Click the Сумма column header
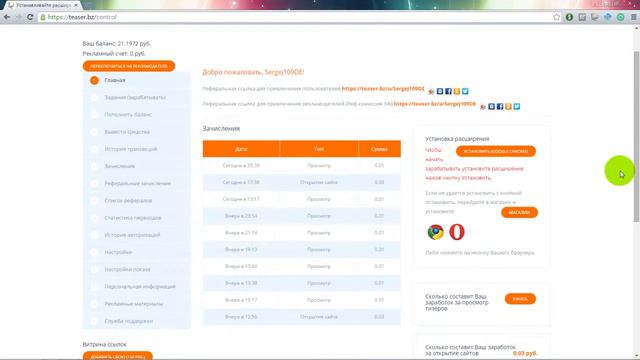The height and width of the screenshot is (360, 640). click(x=379, y=149)
